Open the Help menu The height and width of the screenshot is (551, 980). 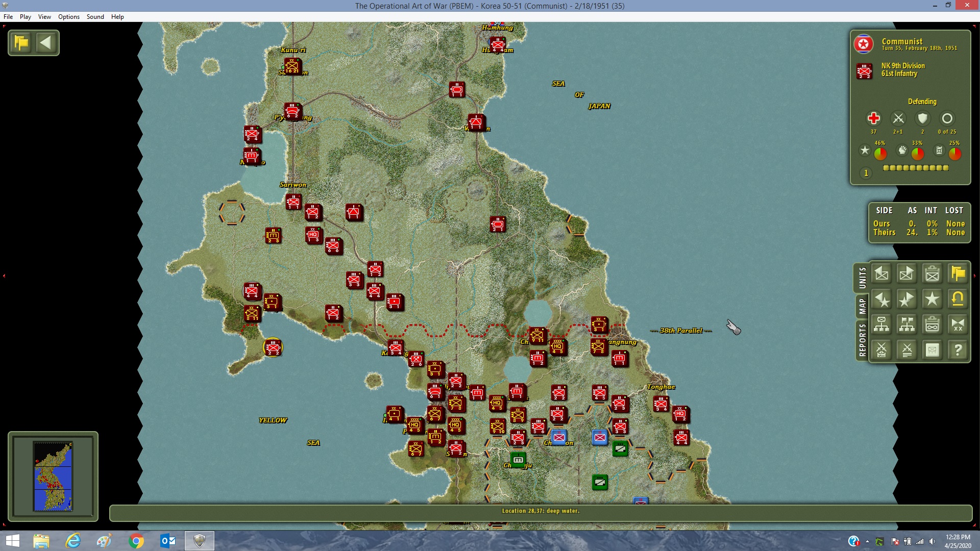point(117,17)
